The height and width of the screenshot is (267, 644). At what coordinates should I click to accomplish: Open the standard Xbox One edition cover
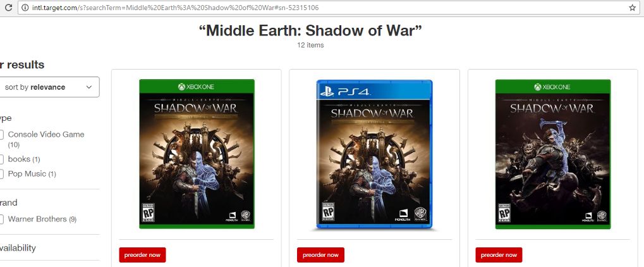(x=553, y=154)
